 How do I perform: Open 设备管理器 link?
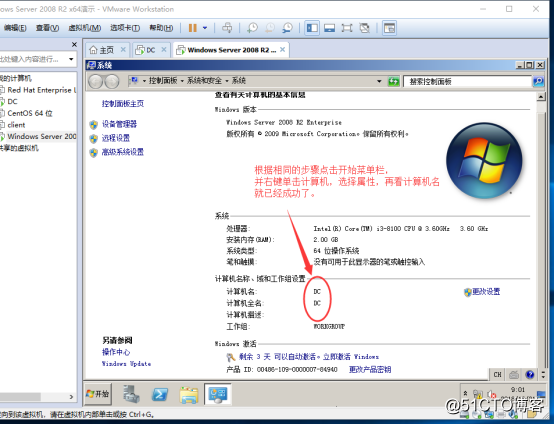pos(119,124)
